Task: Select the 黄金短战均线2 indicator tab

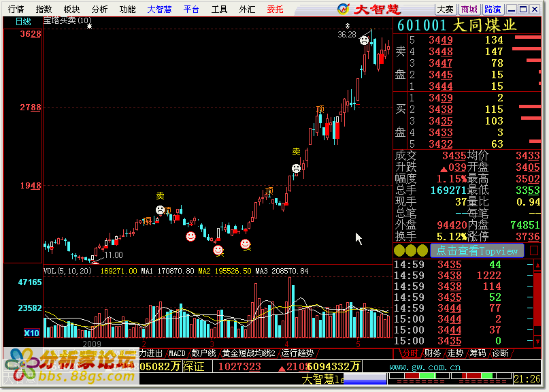Action: click(x=248, y=353)
